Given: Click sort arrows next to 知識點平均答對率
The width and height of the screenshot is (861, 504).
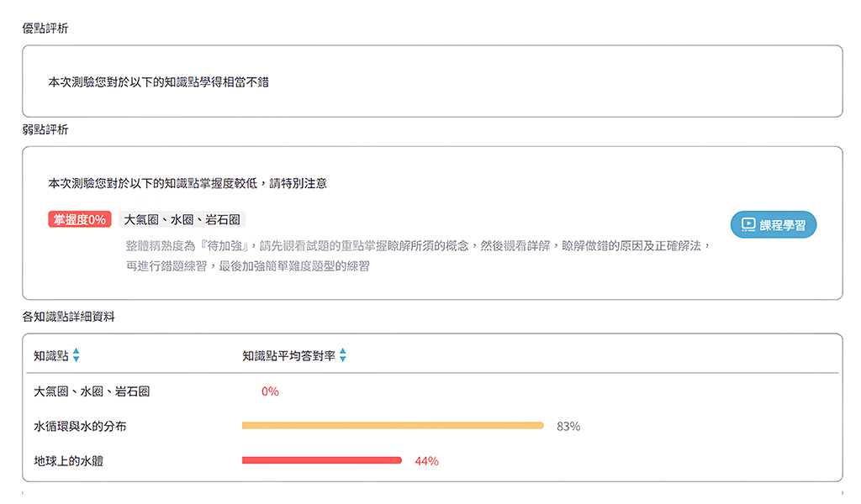Looking at the screenshot, I should coord(343,356).
